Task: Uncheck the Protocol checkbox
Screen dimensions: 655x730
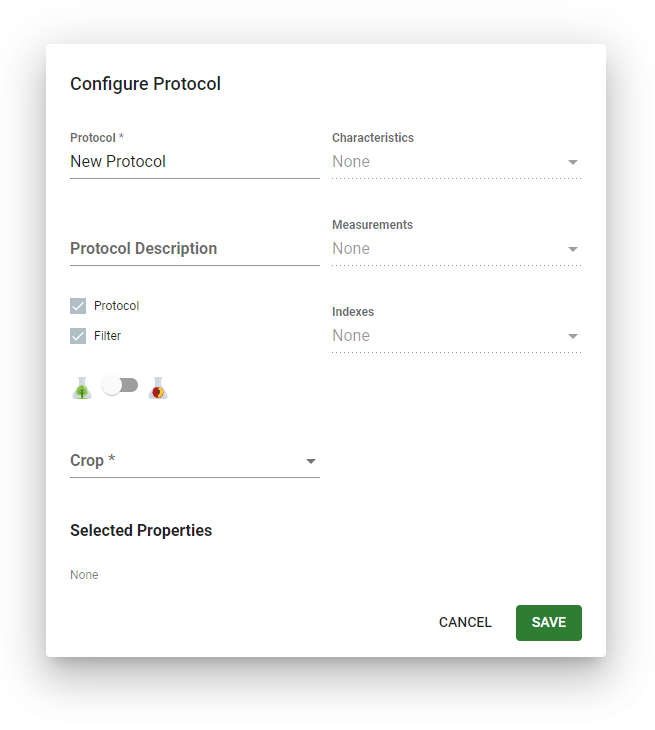Action: coord(78,306)
